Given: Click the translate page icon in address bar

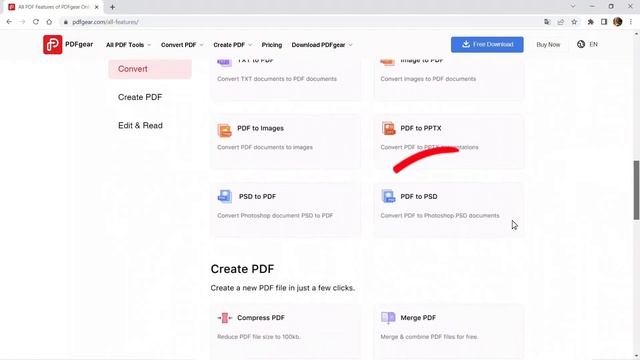Looking at the screenshot, I should click(547, 22).
